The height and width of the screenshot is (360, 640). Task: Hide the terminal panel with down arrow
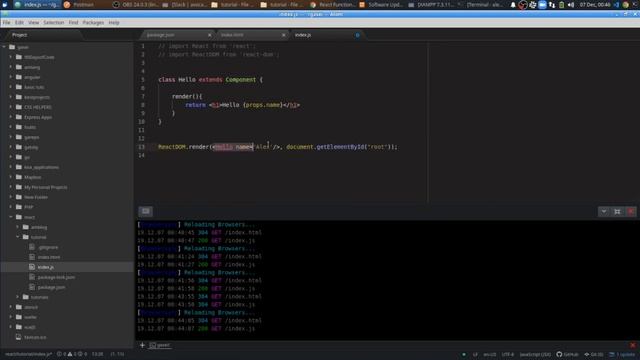[x=604, y=211]
